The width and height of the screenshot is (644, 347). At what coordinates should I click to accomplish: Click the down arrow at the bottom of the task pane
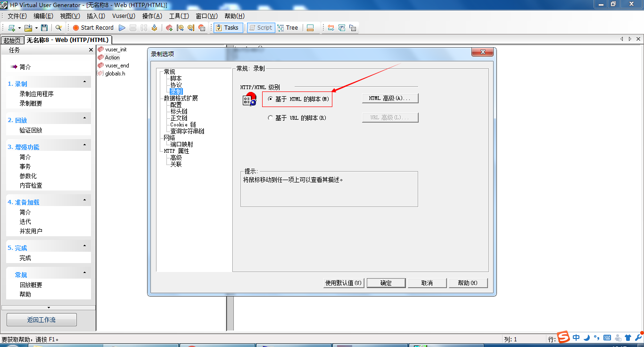click(x=49, y=308)
